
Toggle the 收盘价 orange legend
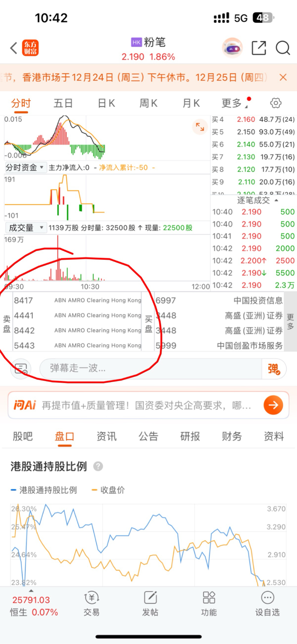108,490
